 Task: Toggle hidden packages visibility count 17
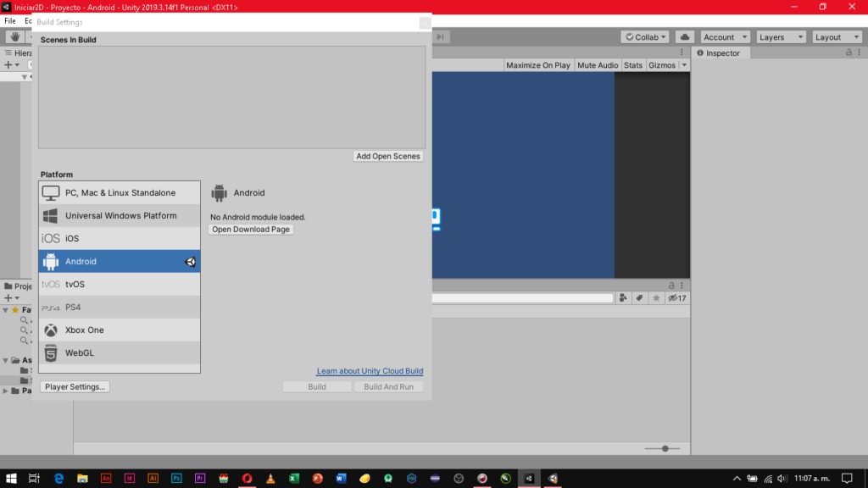pyautogui.click(x=677, y=298)
